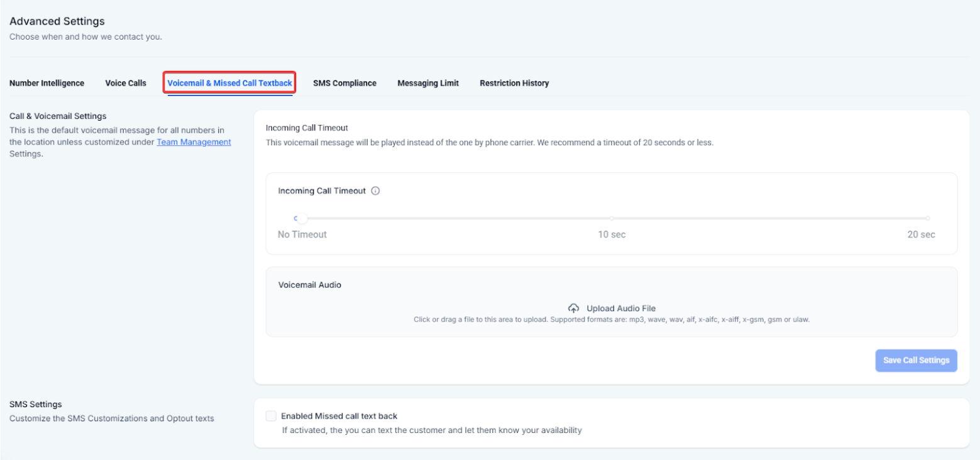Click the cloud upload icon
This screenshot has height=460, width=980.
[573, 309]
